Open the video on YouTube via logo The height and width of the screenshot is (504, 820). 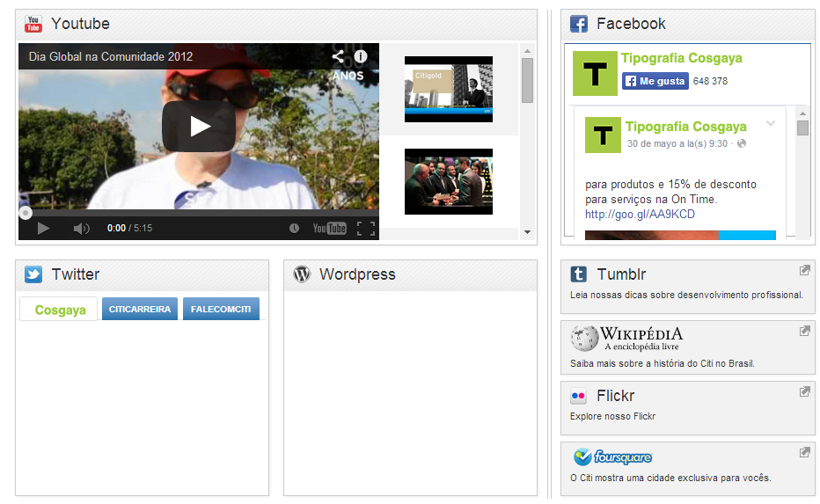tap(330, 229)
